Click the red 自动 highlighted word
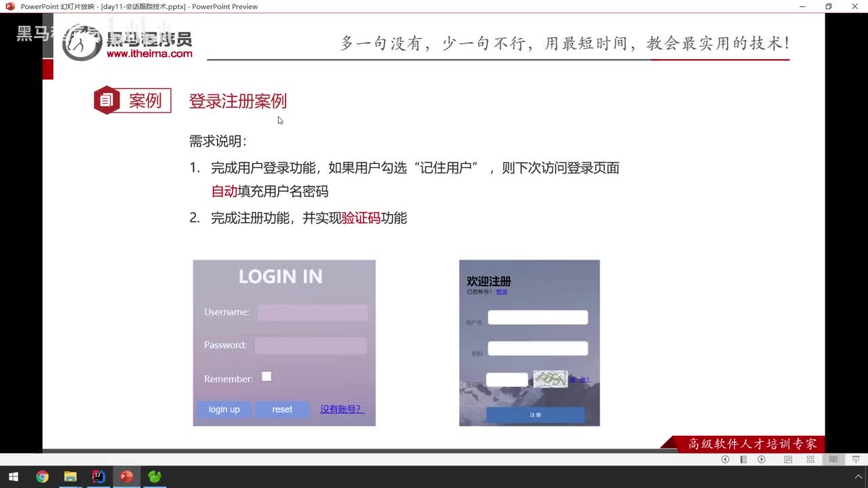This screenshot has width=868, height=488. (x=224, y=191)
